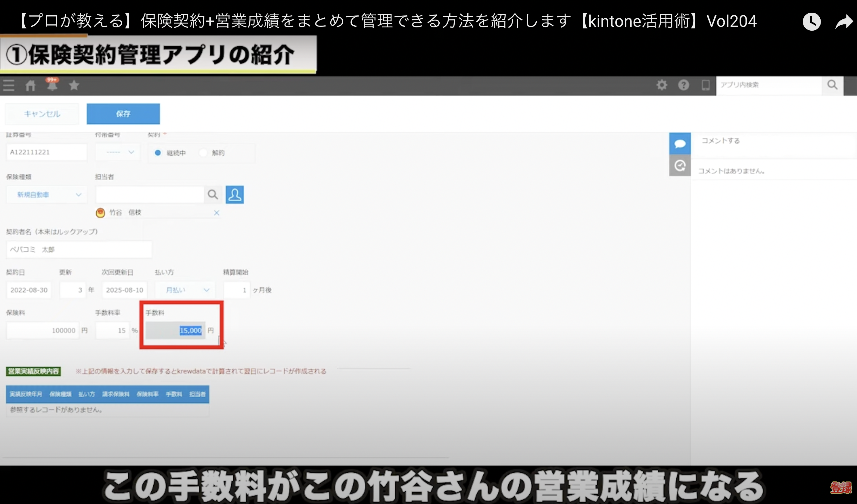Open the hamburger menu in header

point(9,85)
